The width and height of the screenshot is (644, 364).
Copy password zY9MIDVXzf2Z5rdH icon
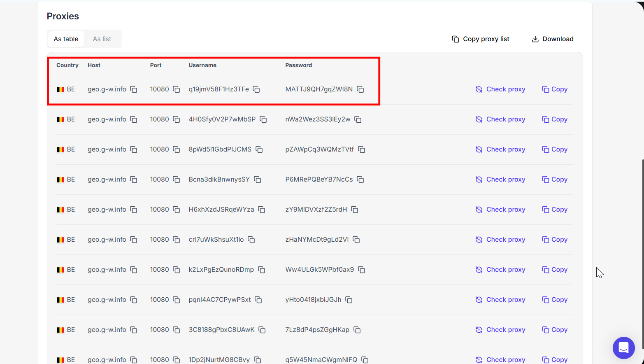tap(355, 210)
